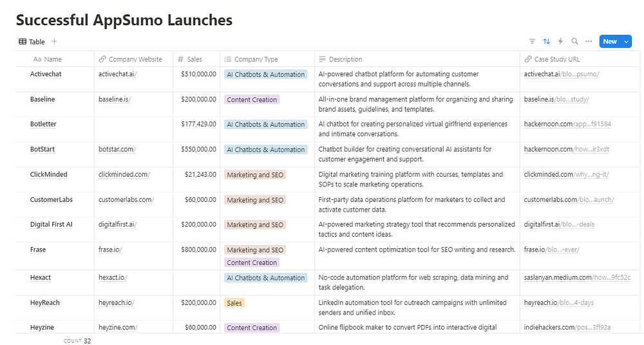Click link icon in Case Study URL header
This screenshot has height=345, width=644.
[x=528, y=59]
